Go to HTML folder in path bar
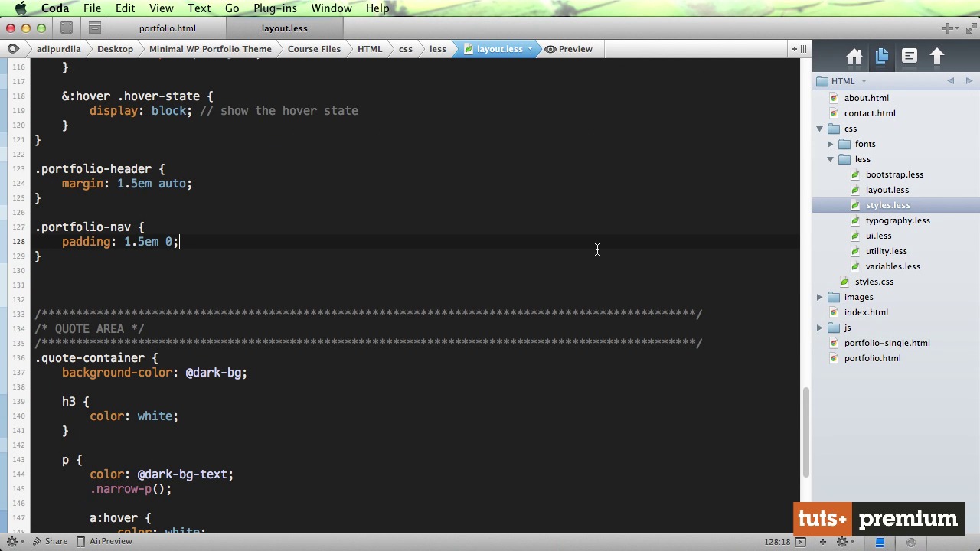The height and width of the screenshot is (551, 980). click(x=370, y=49)
